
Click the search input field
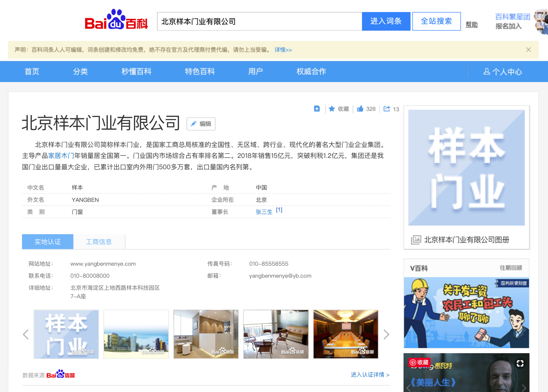[260, 21]
